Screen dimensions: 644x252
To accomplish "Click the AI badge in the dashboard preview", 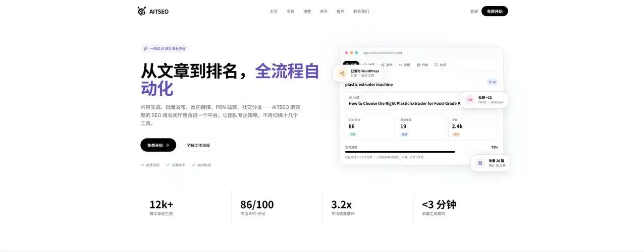I will tap(492, 82).
